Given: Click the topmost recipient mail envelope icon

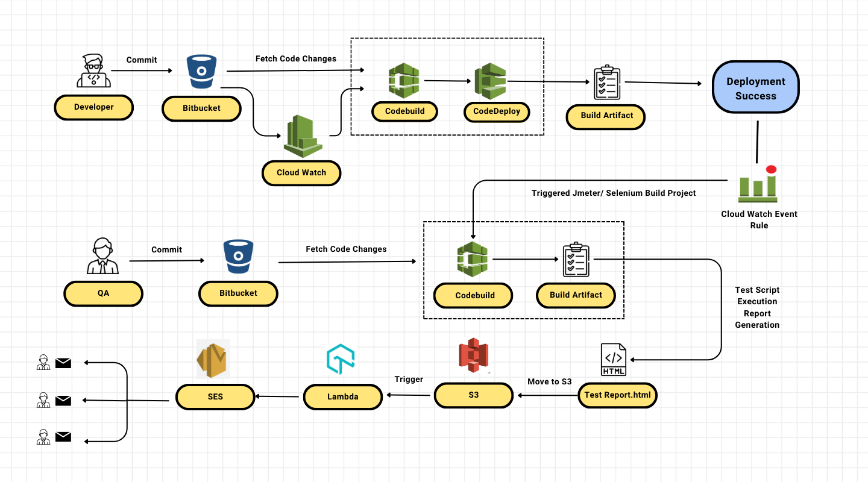Looking at the screenshot, I should click(63, 363).
